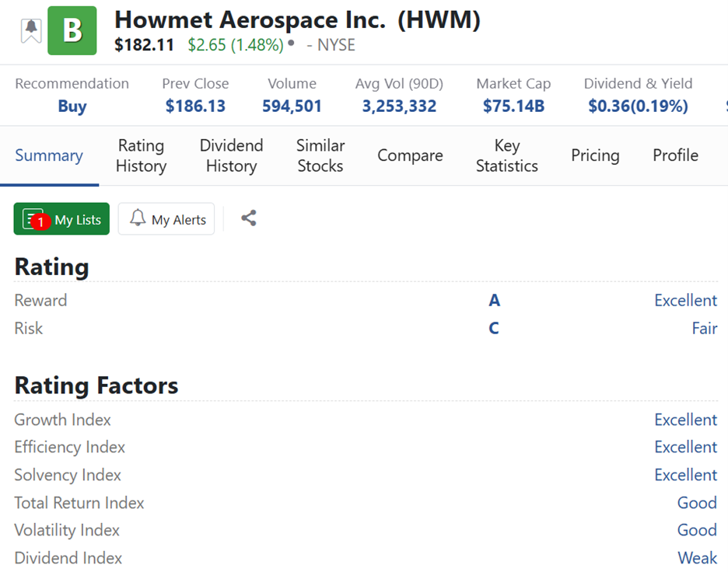Screen dimensions: 728x572
Task: Switch to the Rating History tab
Action: pos(141,155)
